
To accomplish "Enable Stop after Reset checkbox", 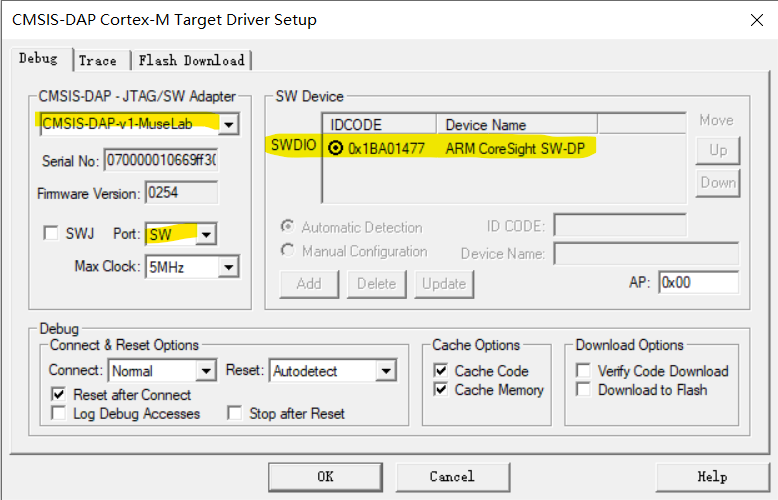I will [x=235, y=413].
